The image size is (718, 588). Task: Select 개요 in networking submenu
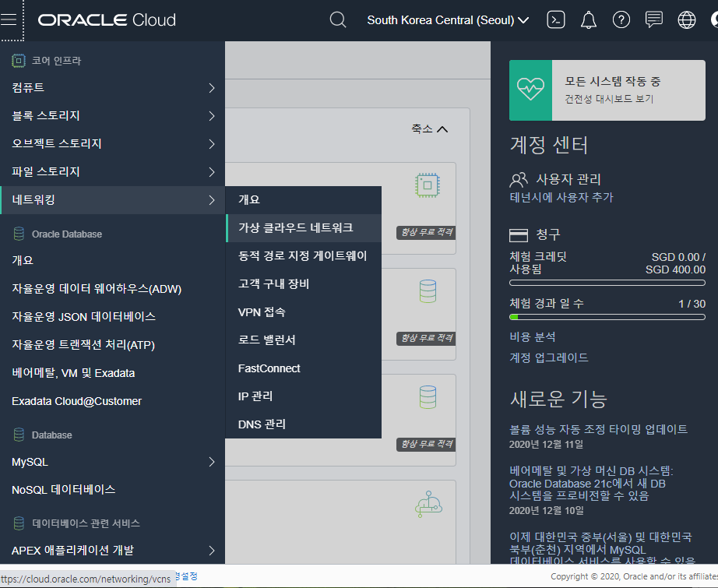[x=304, y=199]
